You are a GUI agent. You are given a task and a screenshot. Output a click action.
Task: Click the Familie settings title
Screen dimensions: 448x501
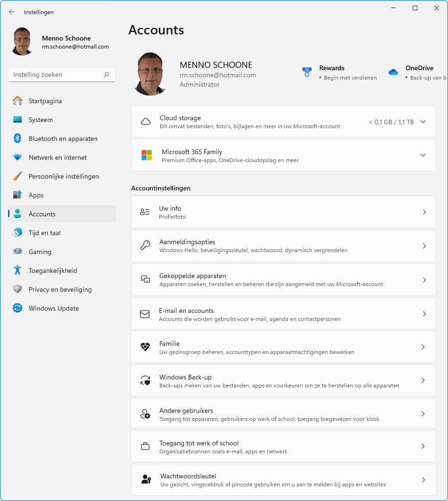pyautogui.click(x=169, y=344)
